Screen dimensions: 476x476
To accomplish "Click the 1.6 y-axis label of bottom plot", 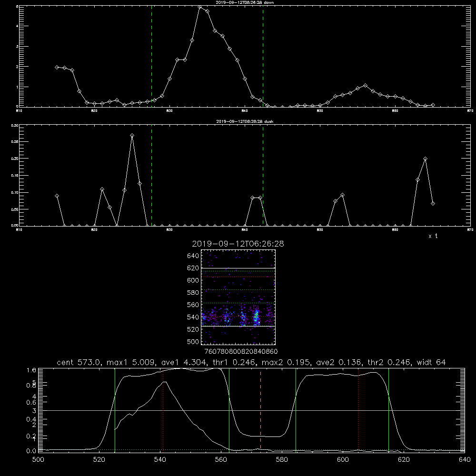I will pyautogui.click(x=31, y=370).
